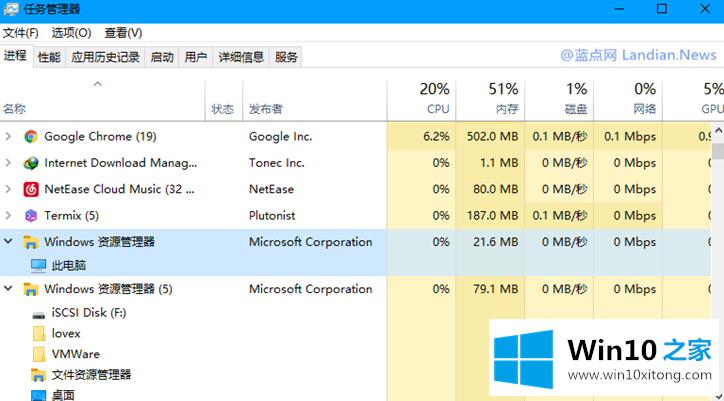Click the highlighted Windows 资源管理器 folder icon

[31, 242]
